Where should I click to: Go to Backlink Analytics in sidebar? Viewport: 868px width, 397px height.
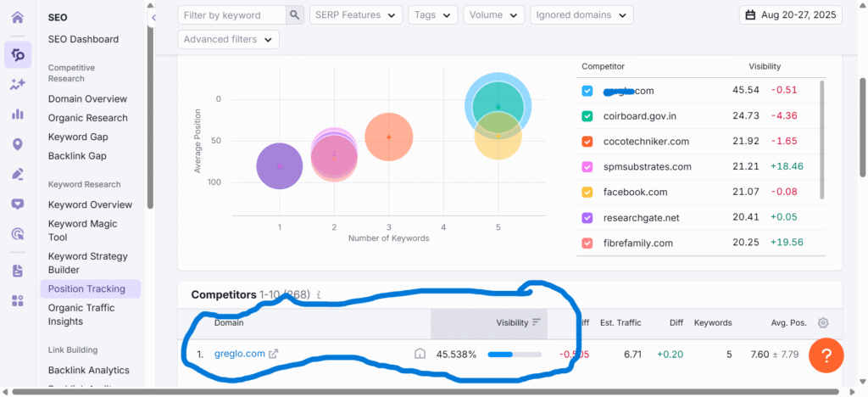pyautogui.click(x=89, y=370)
